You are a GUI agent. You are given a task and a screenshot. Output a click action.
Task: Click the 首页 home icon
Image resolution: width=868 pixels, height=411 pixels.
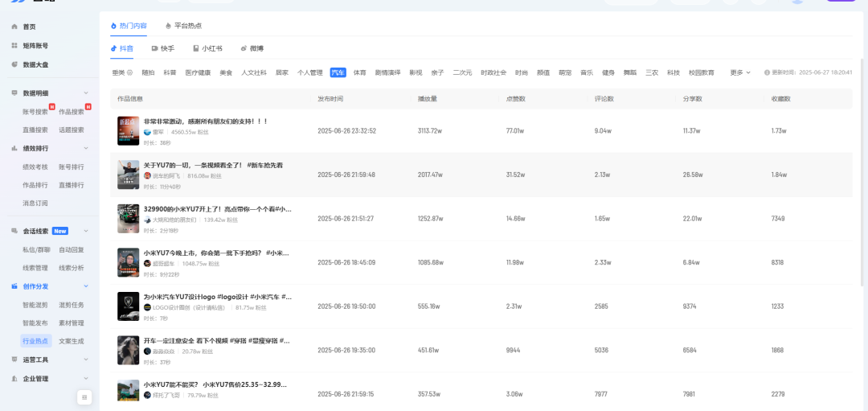[x=14, y=27]
